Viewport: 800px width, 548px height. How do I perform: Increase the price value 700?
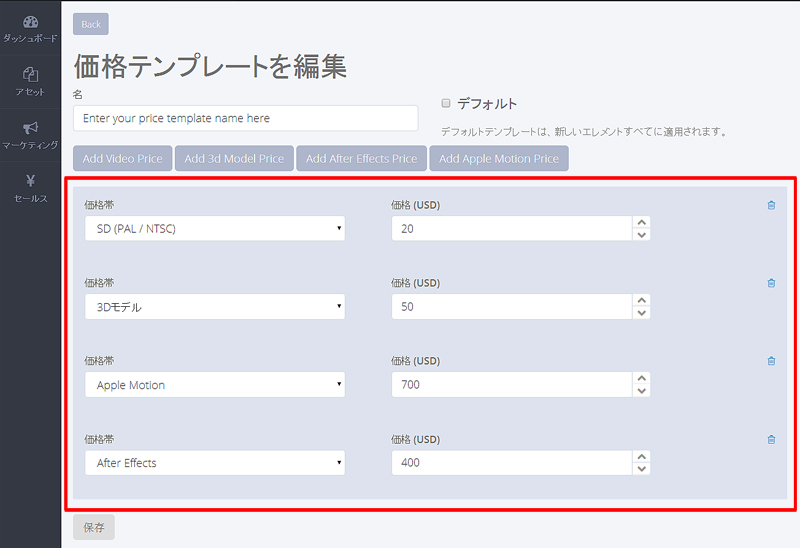point(641,379)
